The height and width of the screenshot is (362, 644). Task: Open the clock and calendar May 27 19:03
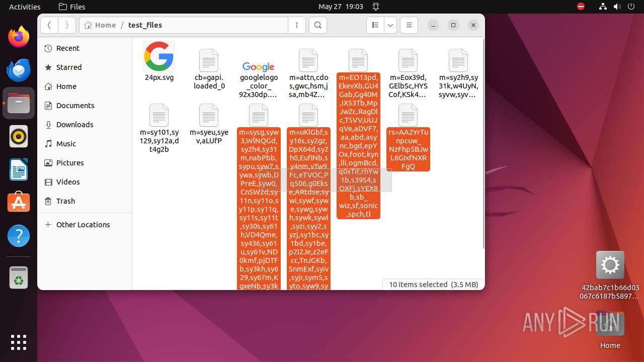[341, 7]
